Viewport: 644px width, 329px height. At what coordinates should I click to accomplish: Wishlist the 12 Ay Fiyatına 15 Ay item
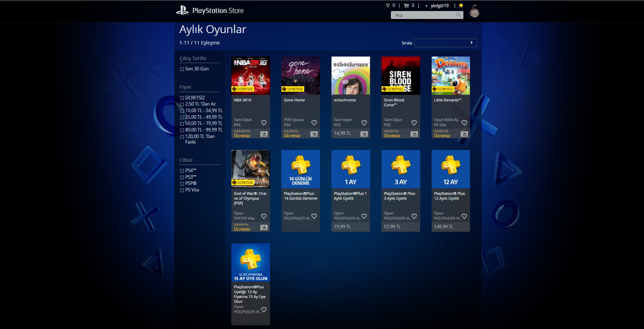264,310
